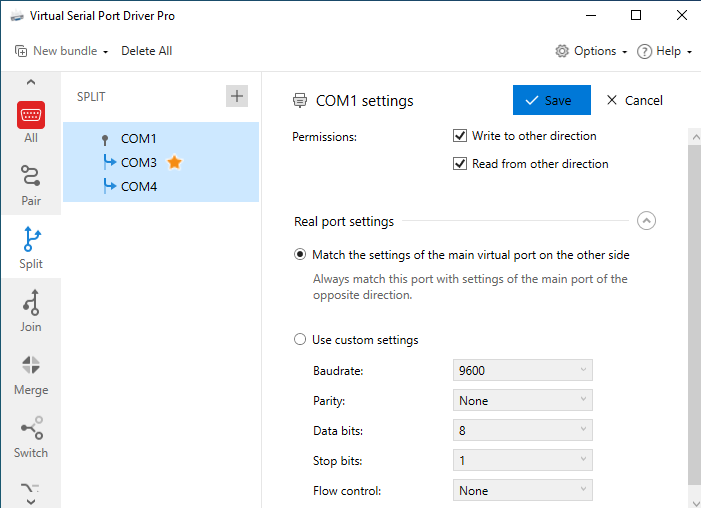701x508 pixels.
Task: Open the Join bundle mode
Action: click(31, 310)
